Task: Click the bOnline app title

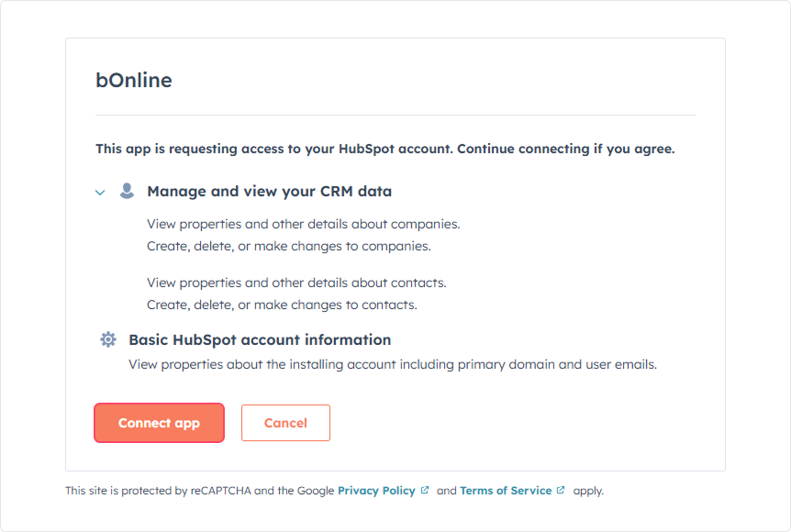Action: click(134, 81)
